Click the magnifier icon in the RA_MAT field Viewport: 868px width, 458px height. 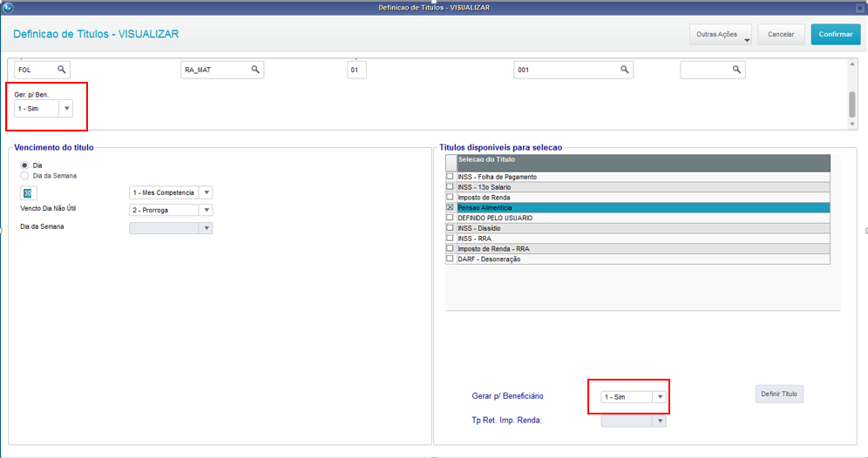[255, 69]
